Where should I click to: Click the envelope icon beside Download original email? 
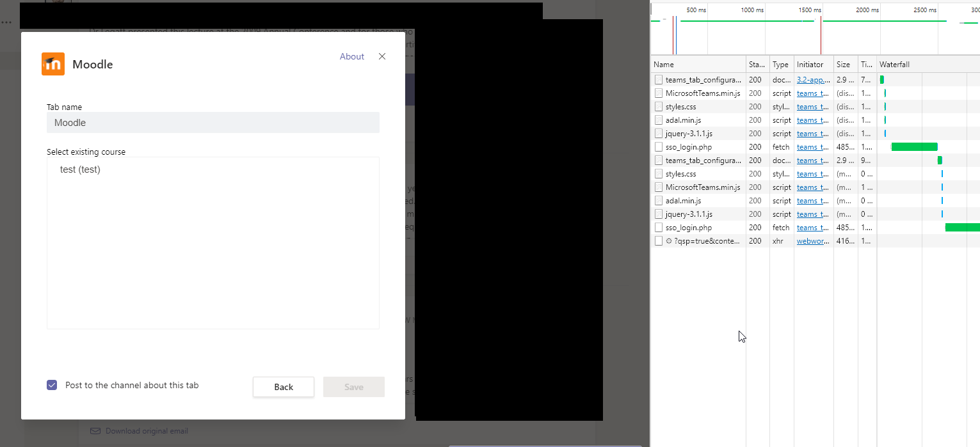coord(95,431)
